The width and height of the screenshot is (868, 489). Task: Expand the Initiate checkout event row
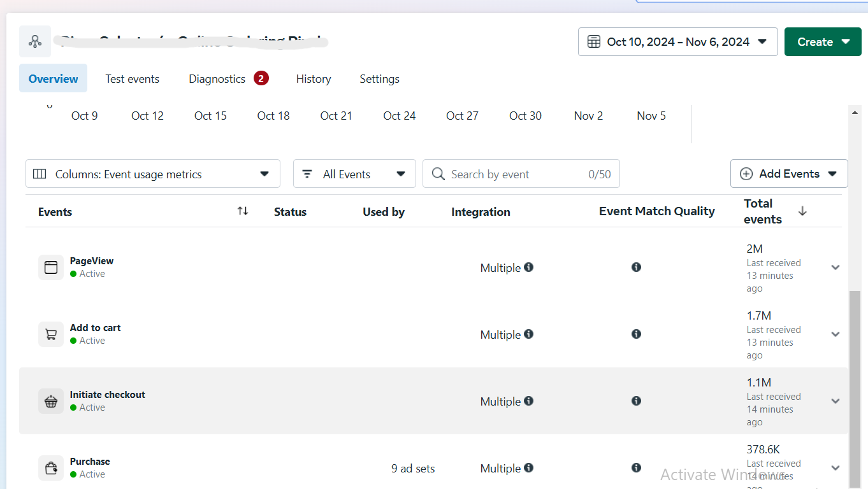tap(835, 401)
